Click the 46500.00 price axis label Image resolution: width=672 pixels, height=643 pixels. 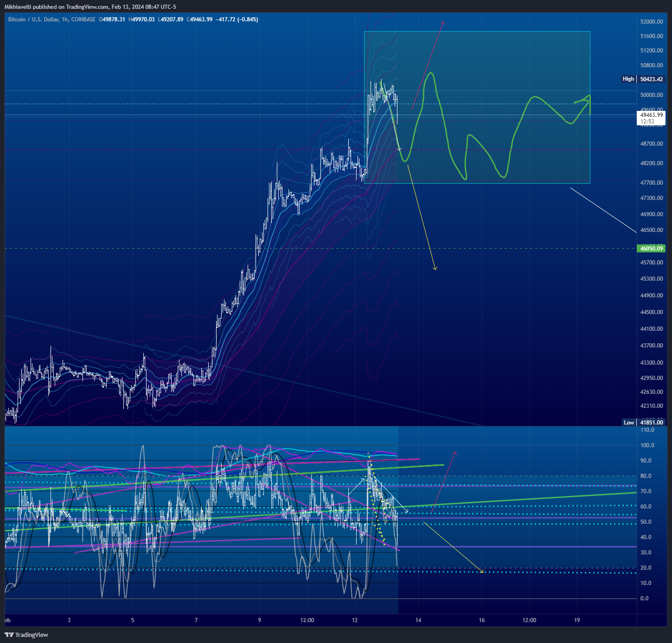(652, 230)
